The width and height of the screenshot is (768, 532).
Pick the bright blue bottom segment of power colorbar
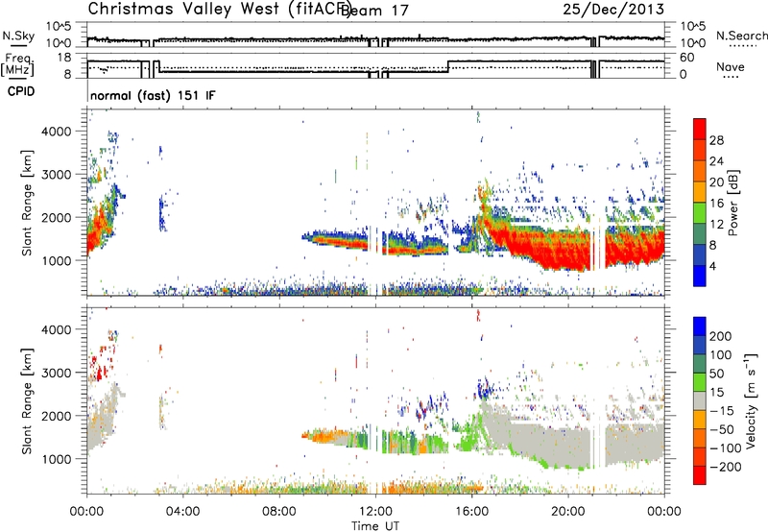tap(700, 276)
